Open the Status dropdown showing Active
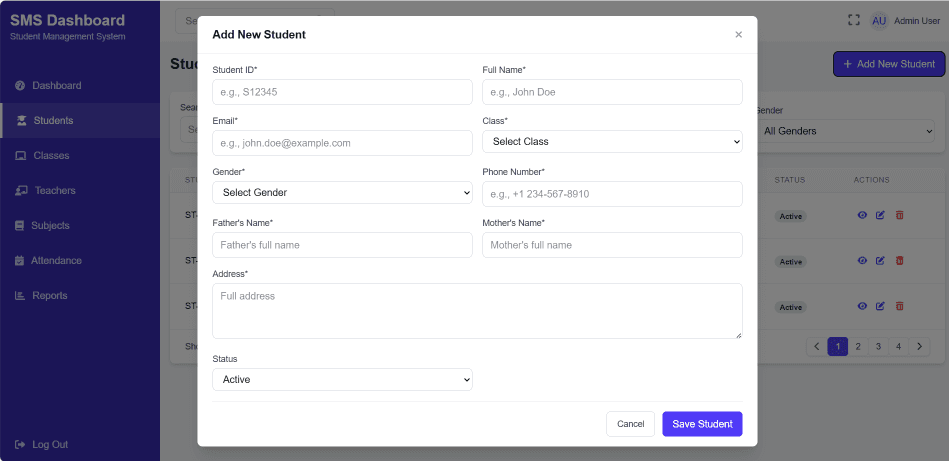949x461 pixels. point(342,379)
